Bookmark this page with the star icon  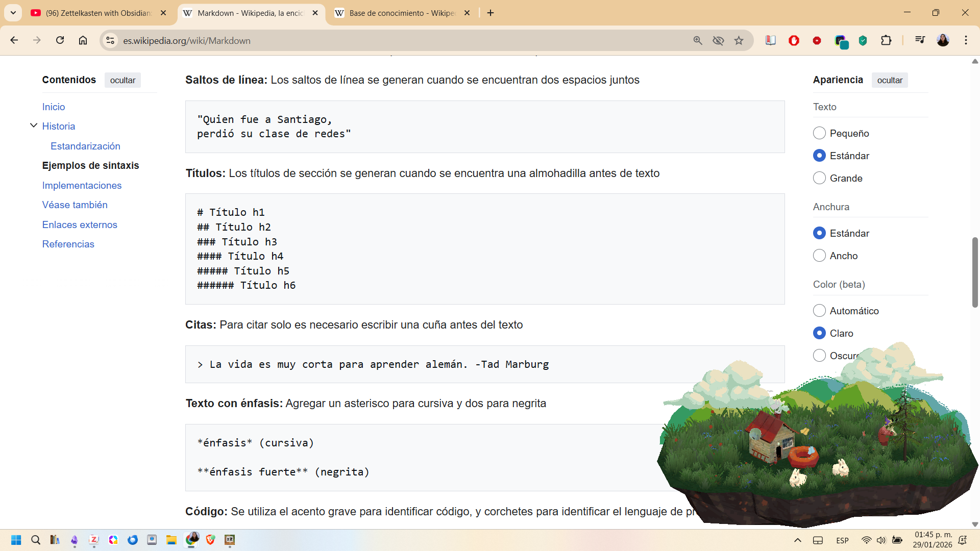click(x=739, y=40)
